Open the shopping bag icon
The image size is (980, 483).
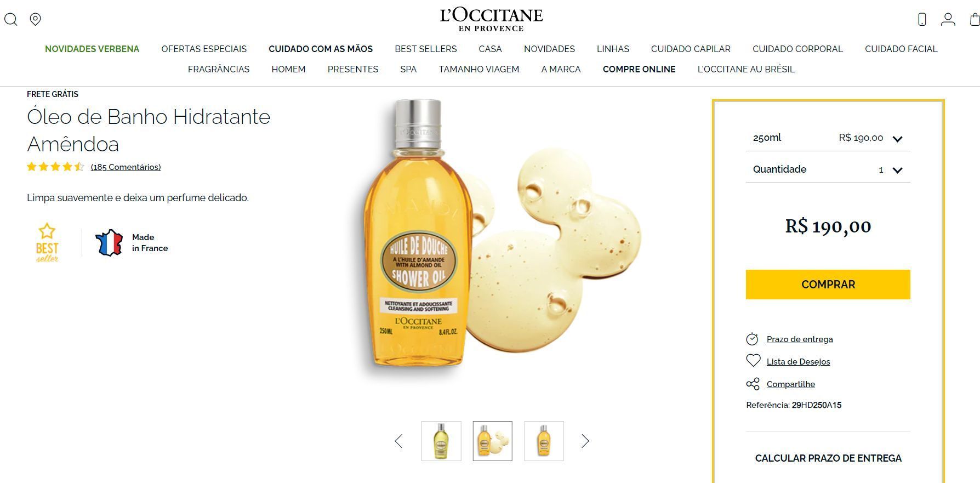point(975,19)
